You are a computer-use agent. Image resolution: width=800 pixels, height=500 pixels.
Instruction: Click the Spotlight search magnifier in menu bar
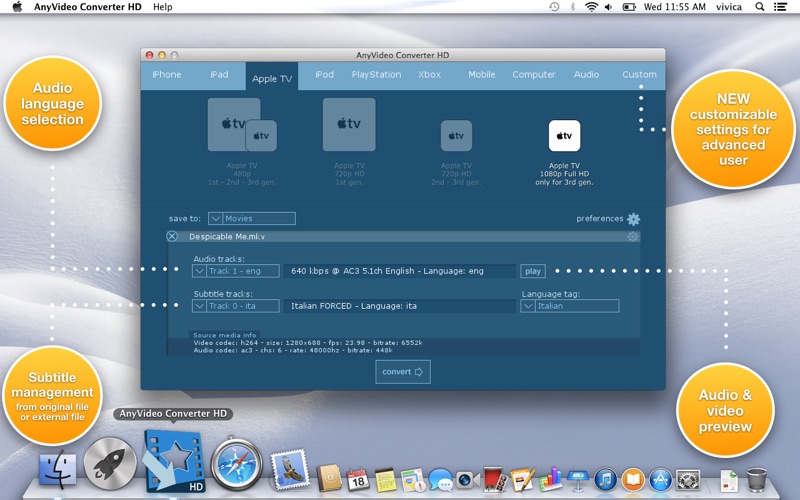[759, 7]
